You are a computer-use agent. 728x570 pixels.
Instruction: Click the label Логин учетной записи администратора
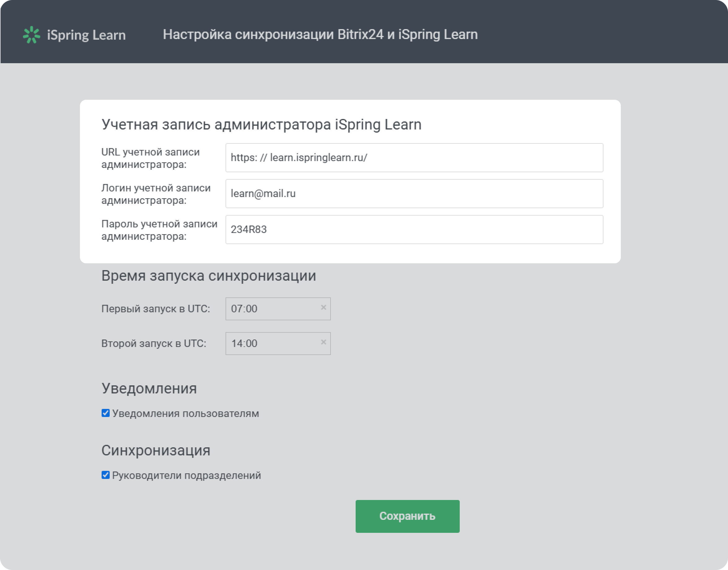pos(156,194)
